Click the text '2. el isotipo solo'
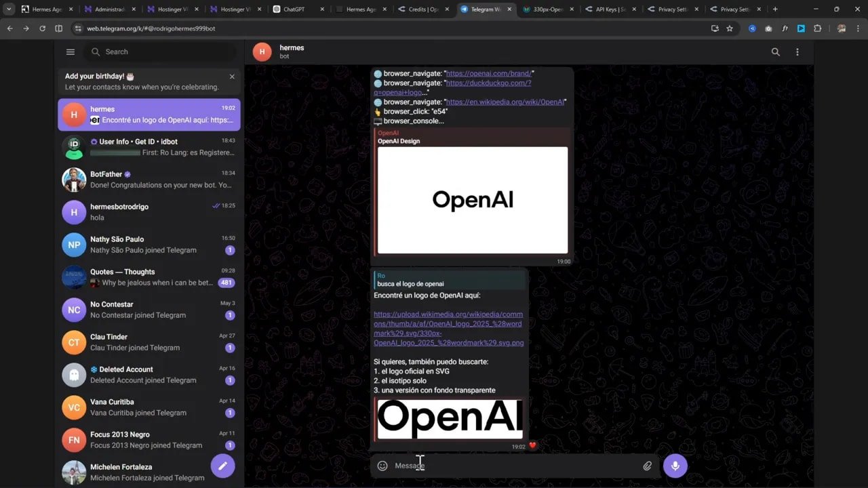The width and height of the screenshot is (868, 488). coord(400,381)
